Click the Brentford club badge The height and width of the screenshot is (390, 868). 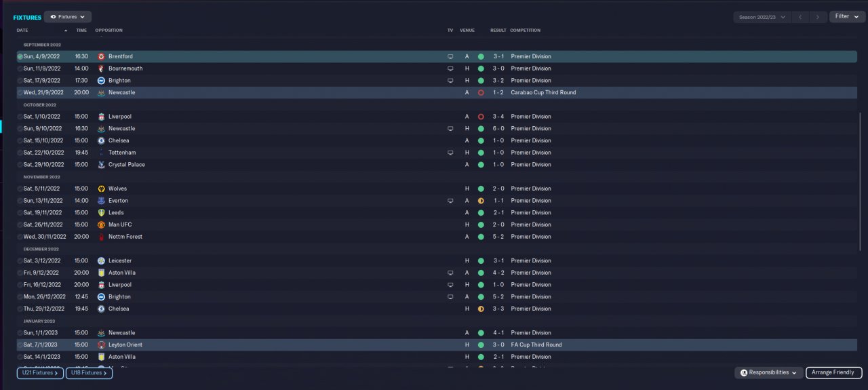pos(101,56)
